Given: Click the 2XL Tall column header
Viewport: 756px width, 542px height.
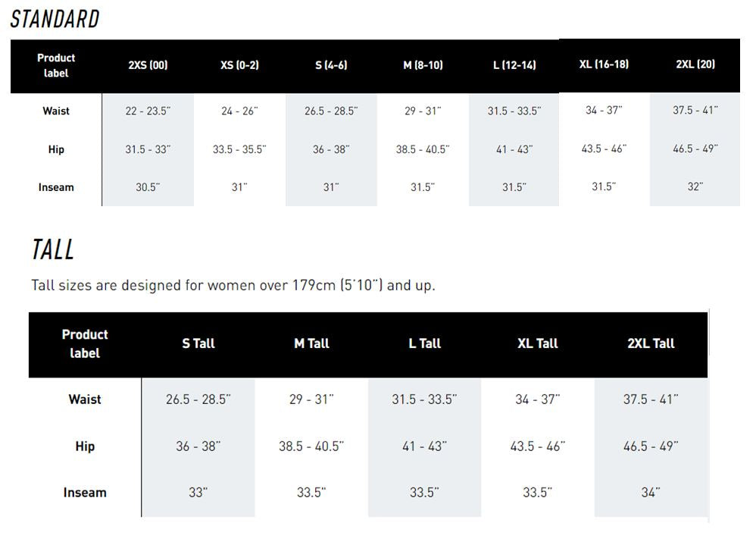Looking at the screenshot, I should coord(651,343).
